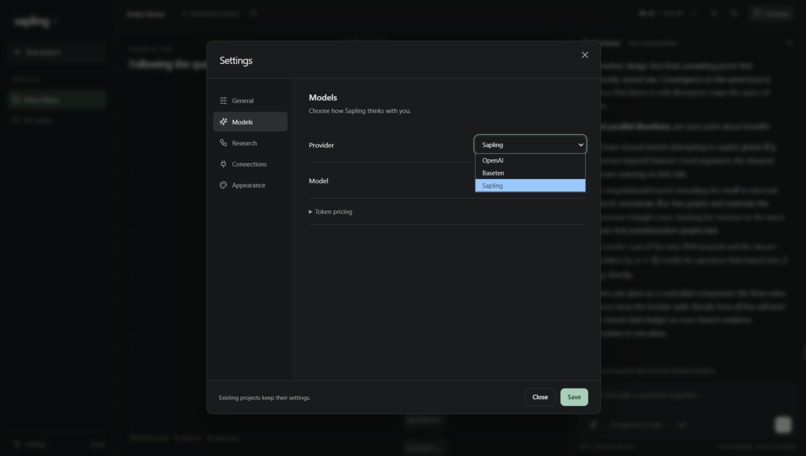
Task: Click the Close button
Action: click(540, 397)
